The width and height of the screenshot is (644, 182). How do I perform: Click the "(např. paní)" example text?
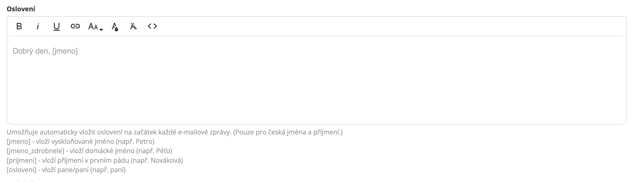coord(108,170)
